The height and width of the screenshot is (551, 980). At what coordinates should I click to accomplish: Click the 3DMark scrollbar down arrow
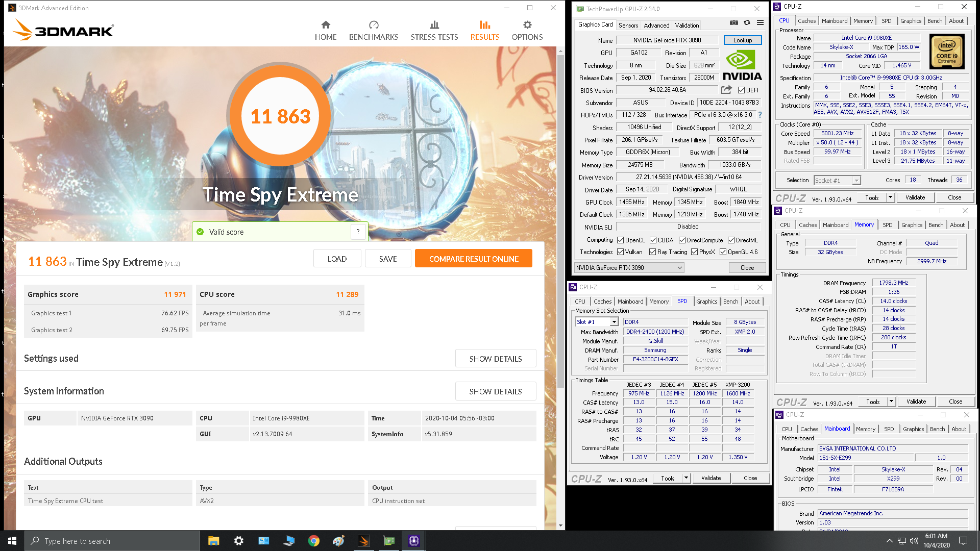pos(560,525)
